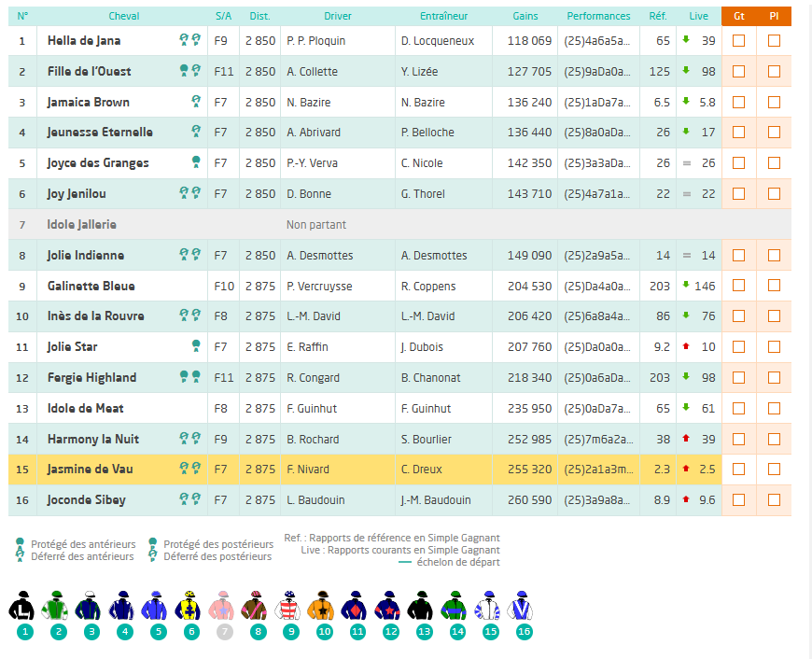Check the Gt box for Jasmine de Vau
This screenshot has width=812, height=659.
click(x=738, y=470)
